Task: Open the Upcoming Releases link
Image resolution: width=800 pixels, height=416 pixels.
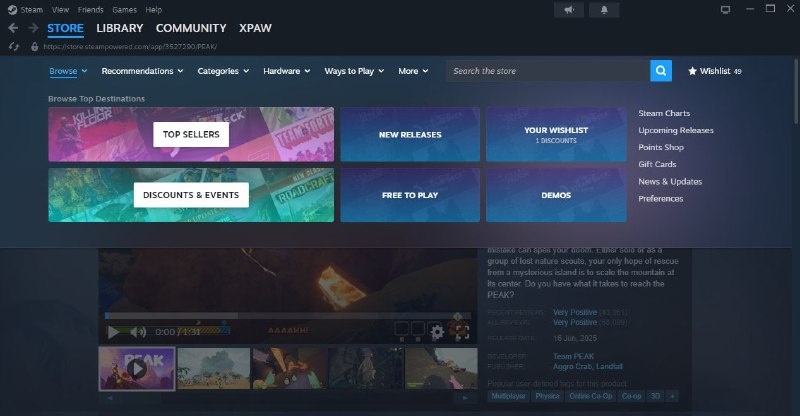Action: 676,130
